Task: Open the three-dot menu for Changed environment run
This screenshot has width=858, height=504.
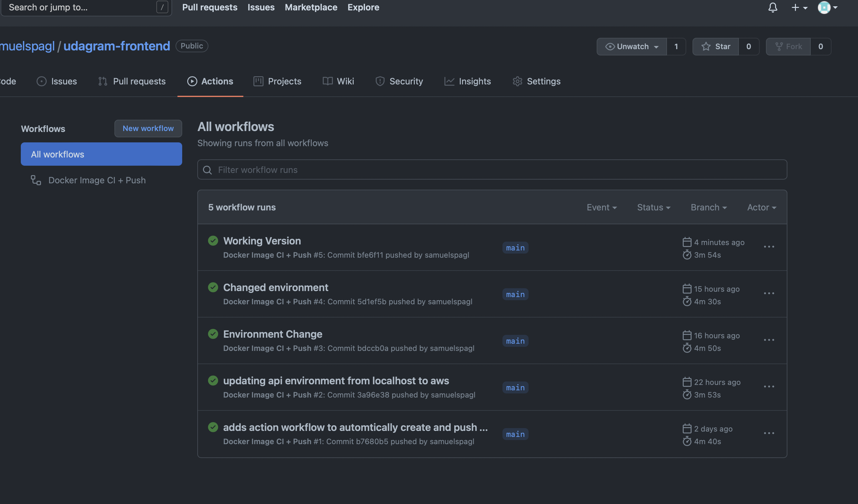Action: click(x=768, y=293)
